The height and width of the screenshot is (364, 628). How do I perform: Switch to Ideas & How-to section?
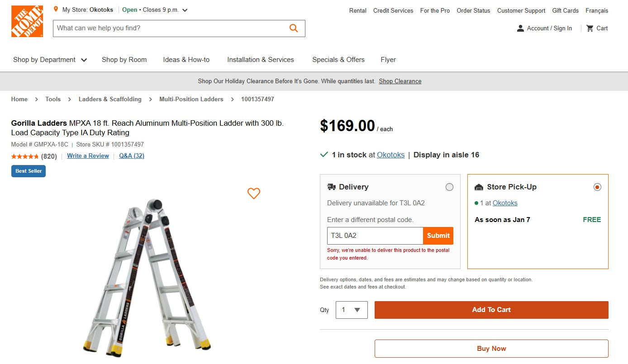(x=186, y=59)
